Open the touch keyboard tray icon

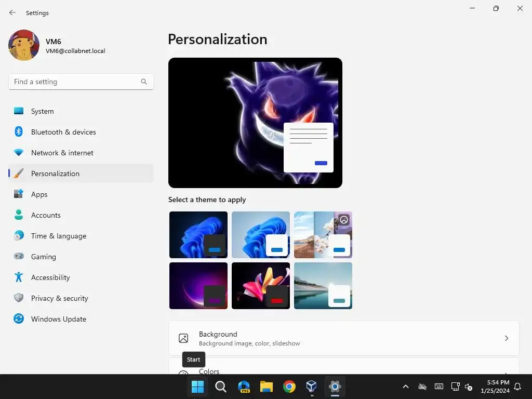[438, 387]
